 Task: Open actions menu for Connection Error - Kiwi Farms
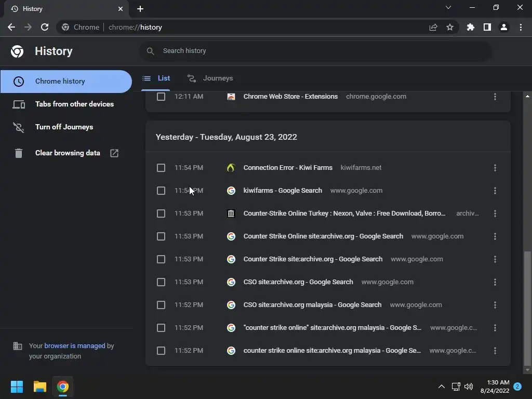pyautogui.click(x=495, y=168)
